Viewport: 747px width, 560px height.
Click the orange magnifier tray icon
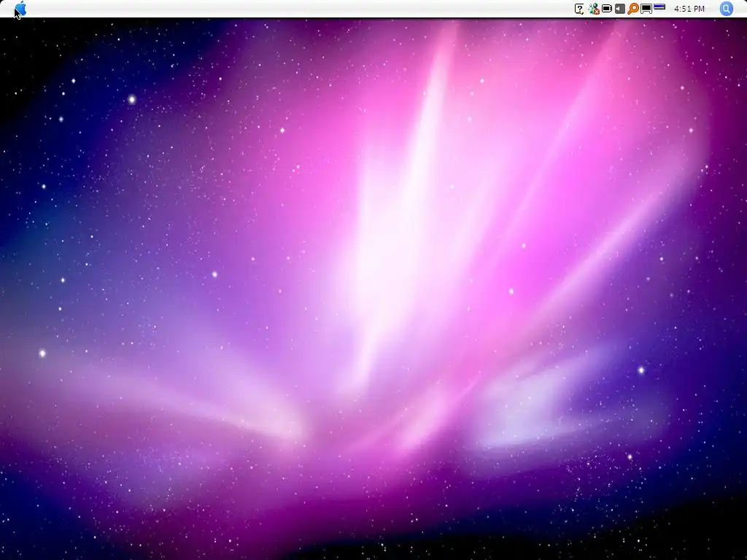pos(632,9)
